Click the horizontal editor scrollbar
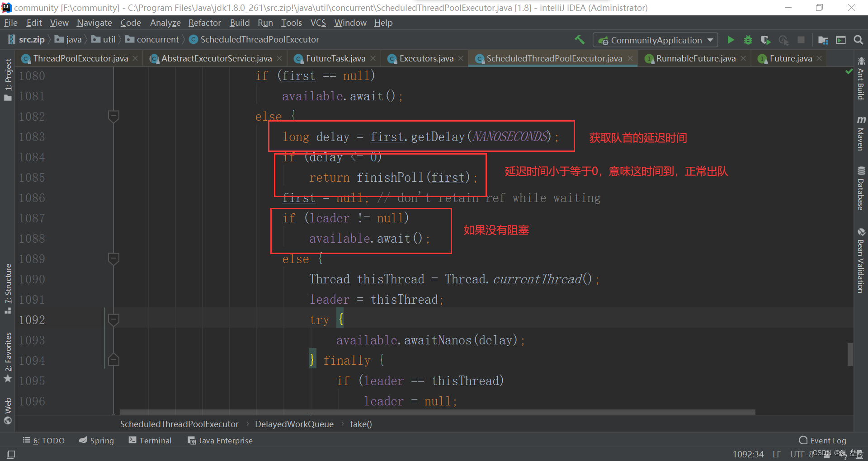868x461 pixels. (438, 412)
